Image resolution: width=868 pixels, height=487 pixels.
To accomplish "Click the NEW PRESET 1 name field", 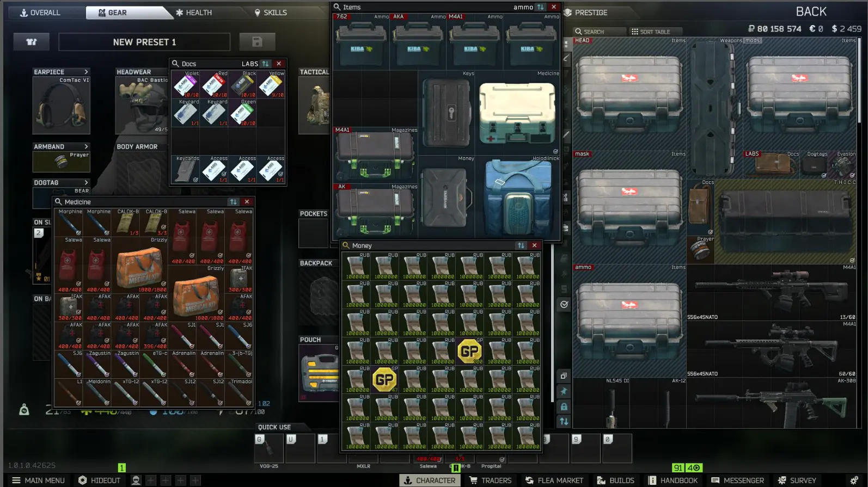I will (144, 42).
